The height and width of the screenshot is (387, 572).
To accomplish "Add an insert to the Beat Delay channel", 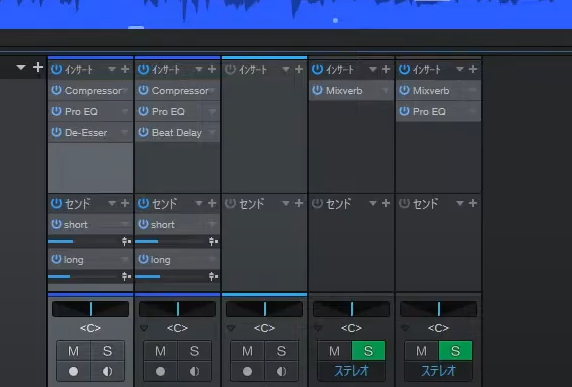I will point(212,69).
